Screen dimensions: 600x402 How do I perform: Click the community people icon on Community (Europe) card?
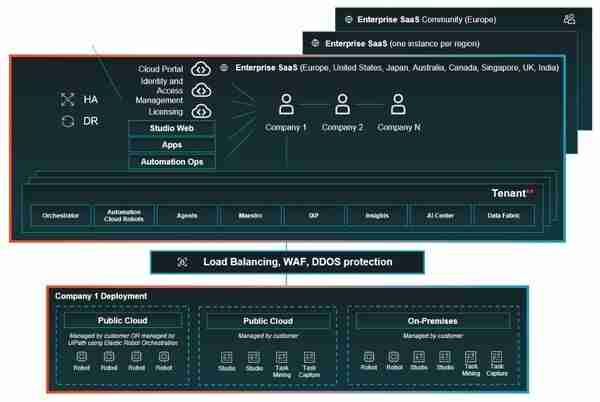(569, 19)
